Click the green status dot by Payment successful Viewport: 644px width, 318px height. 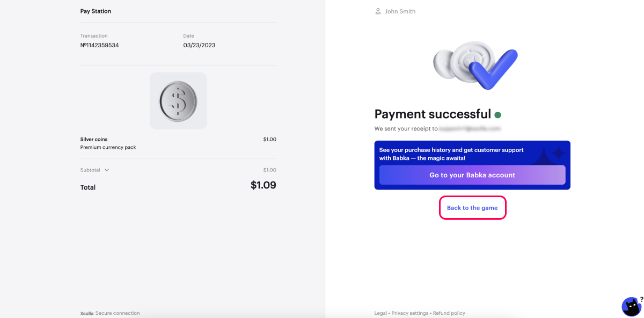click(497, 114)
